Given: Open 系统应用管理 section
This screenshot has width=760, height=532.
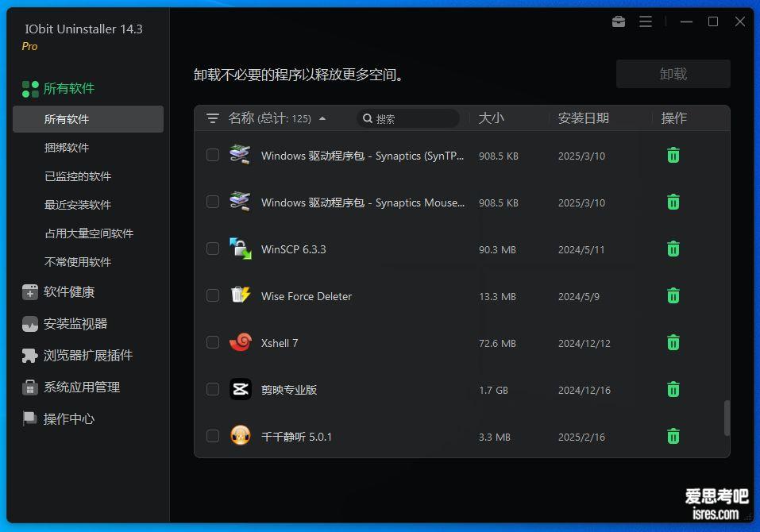Looking at the screenshot, I should [82, 387].
